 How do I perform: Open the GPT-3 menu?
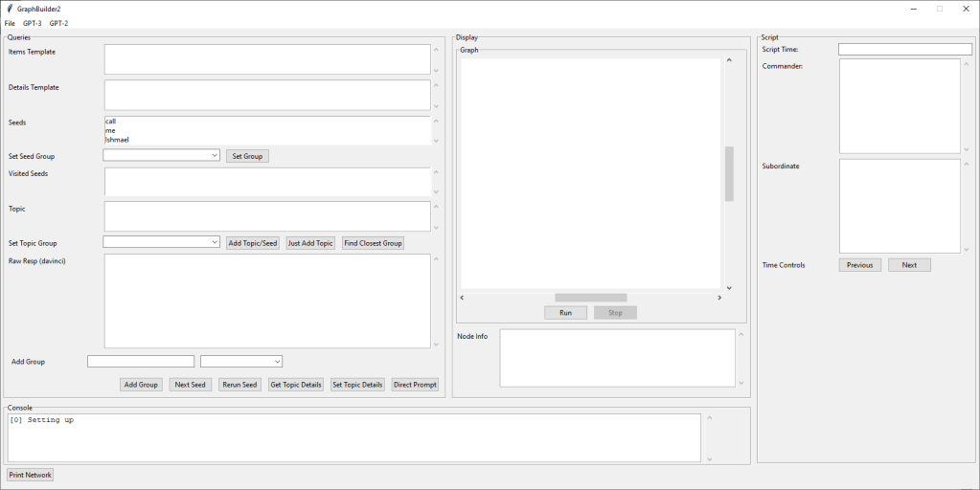(x=33, y=23)
